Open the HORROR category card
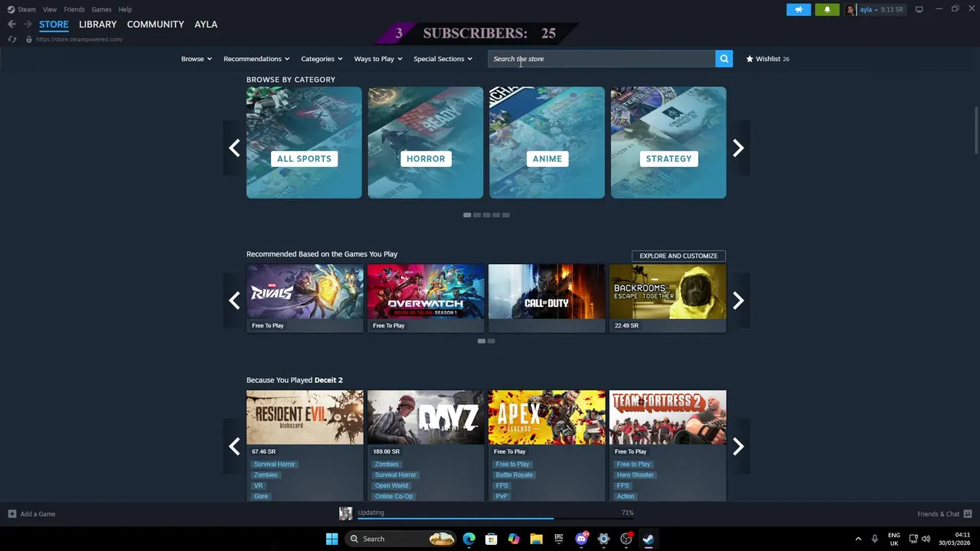 pos(426,142)
